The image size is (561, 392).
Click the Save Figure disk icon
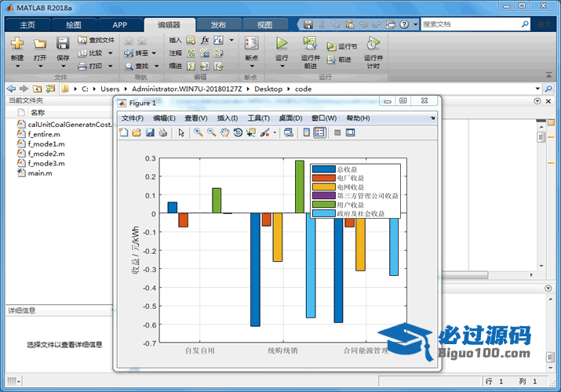[150, 133]
